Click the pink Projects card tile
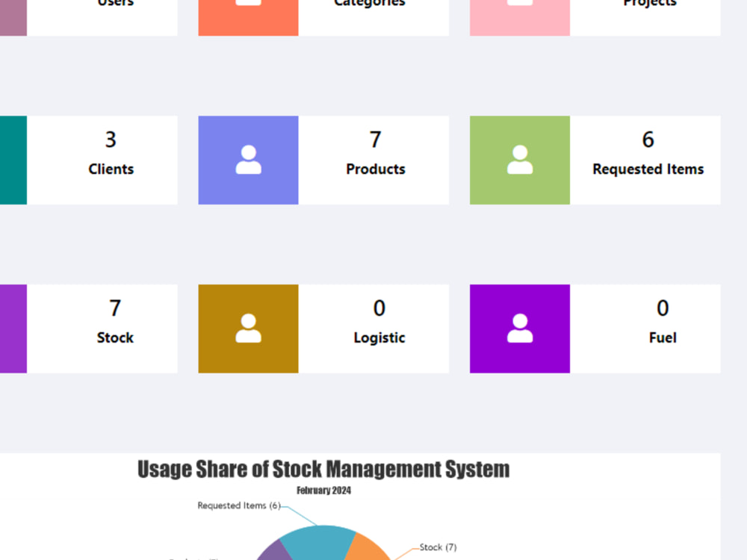 pos(520,18)
